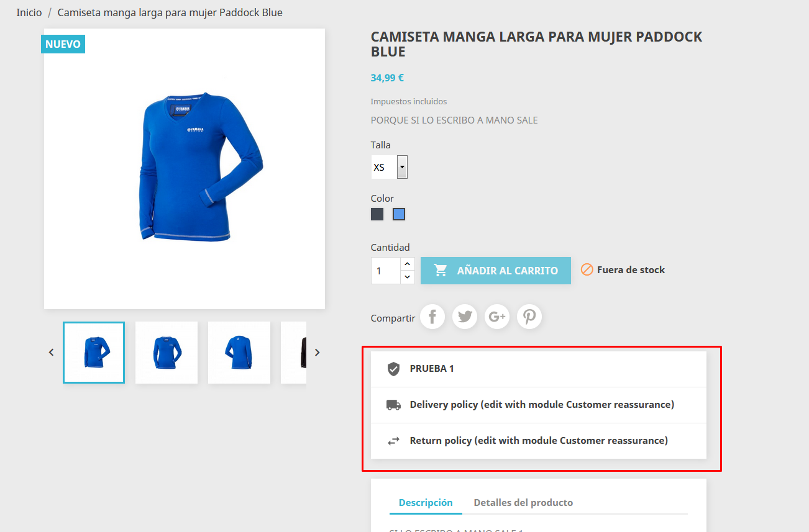This screenshot has width=809, height=532.
Task: Show previous thumbnails with left chevron
Action: tap(52, 353)
